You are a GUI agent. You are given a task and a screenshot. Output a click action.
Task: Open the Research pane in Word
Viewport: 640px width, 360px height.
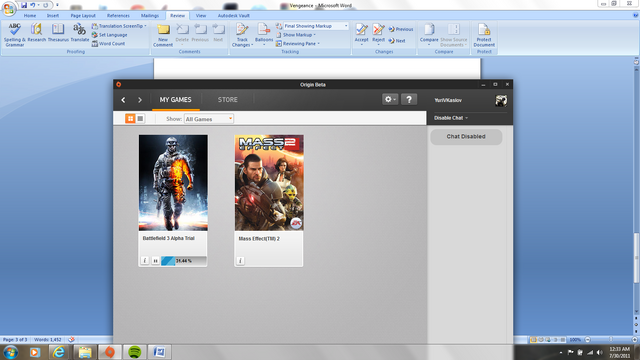tap(37, 33)
